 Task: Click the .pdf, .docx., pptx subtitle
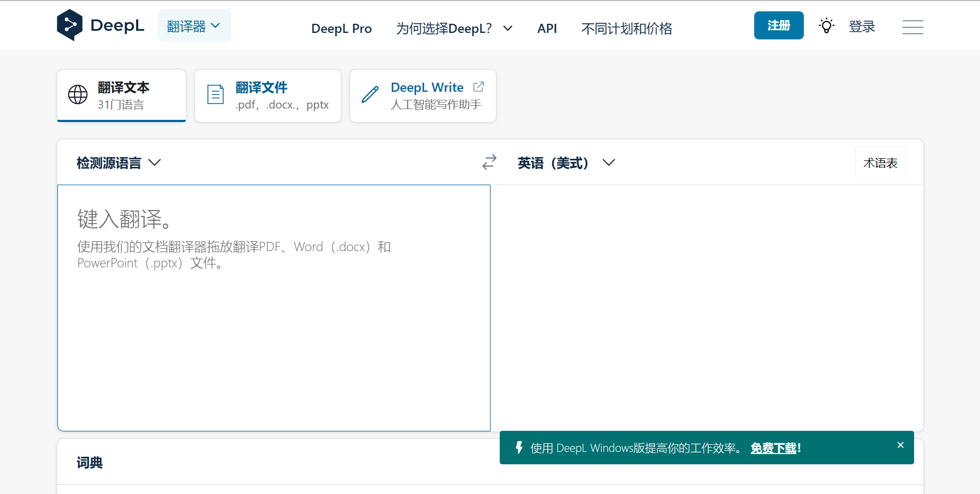(282, 105)
